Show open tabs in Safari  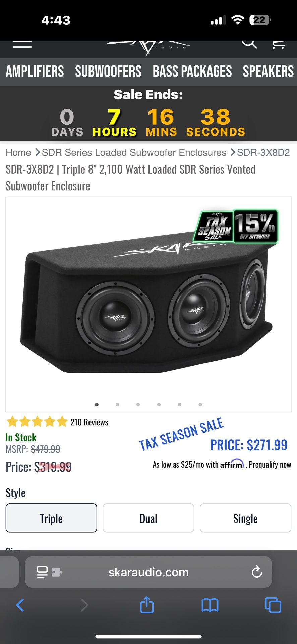pyautogui.click(x=273, y=605)
